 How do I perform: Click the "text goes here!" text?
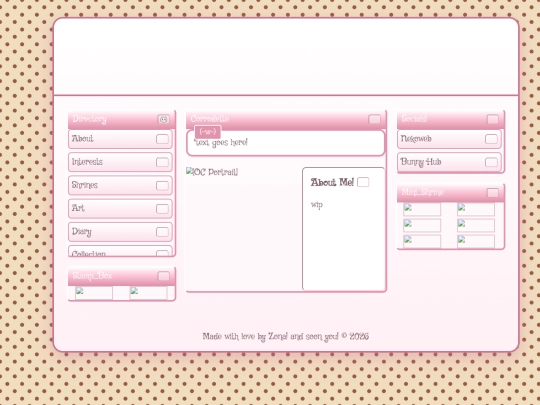[x=221, y=143]
